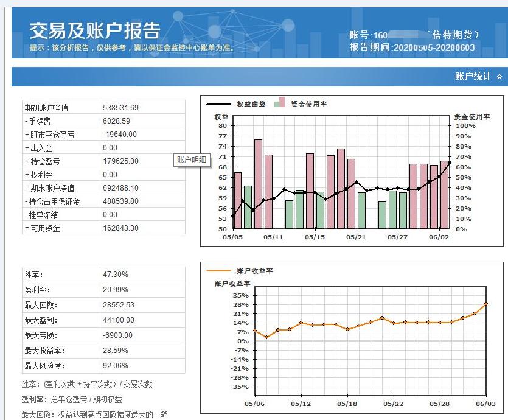The width and height of the screenshot is (508, 420).
Task: Click the peak diamond marker at 06/03
Action: 485,303
